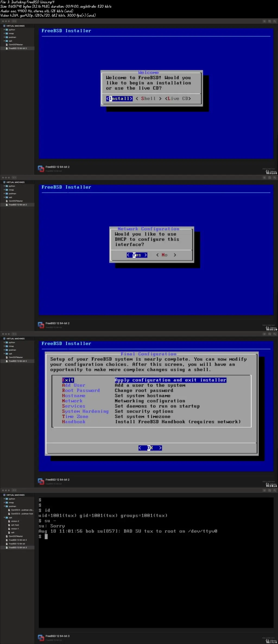
Task: Click the python folder icon in the Final Configuration frame
Action: [7, 342]
